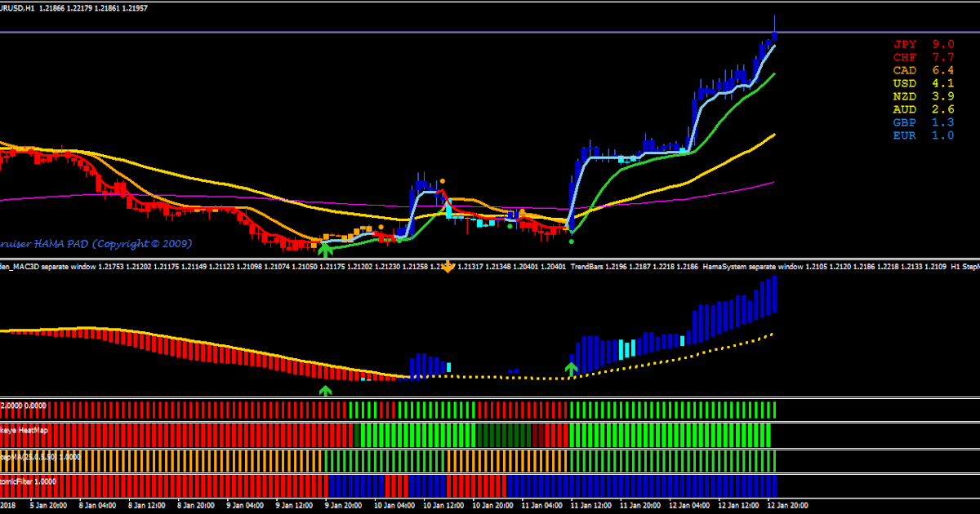Click green dot below the 11 Jan 12:00 rally start
Viewport: 980px width, 514px height.
572,241
